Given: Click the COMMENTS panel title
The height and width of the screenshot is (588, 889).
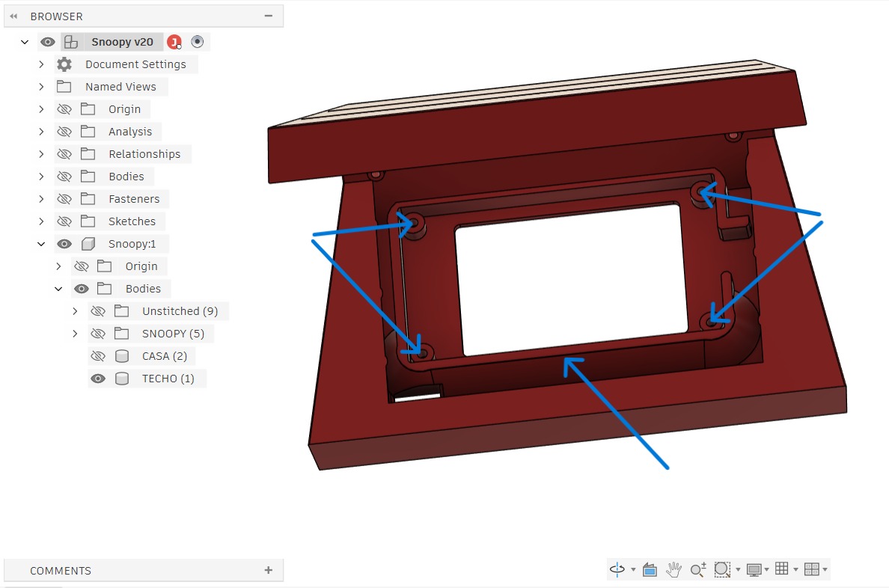Looking at the screenshot, I should pos(61,571).
